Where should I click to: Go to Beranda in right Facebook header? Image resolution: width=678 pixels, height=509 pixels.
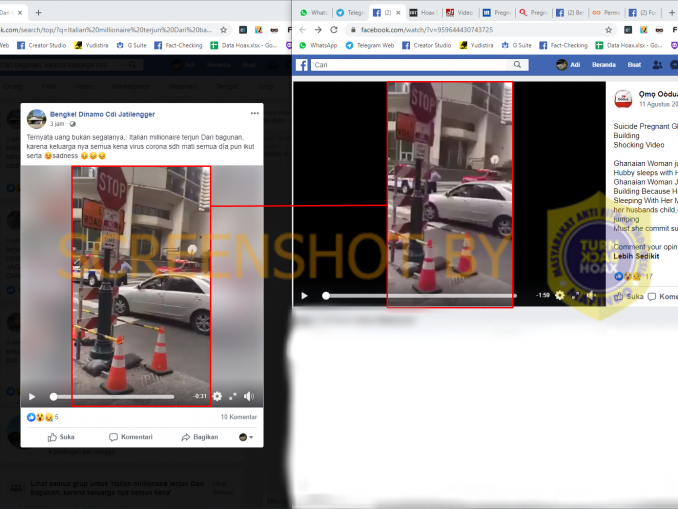[604, 65]
